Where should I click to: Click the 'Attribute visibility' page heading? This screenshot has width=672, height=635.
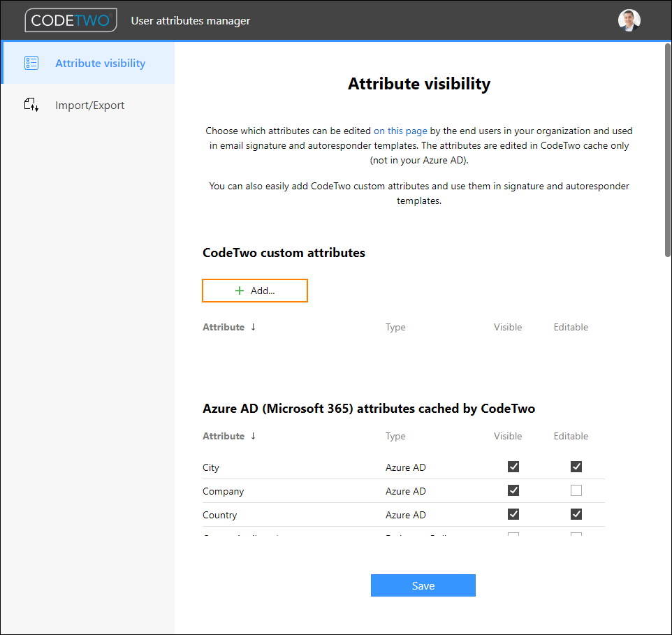click(x=419, y=84)
